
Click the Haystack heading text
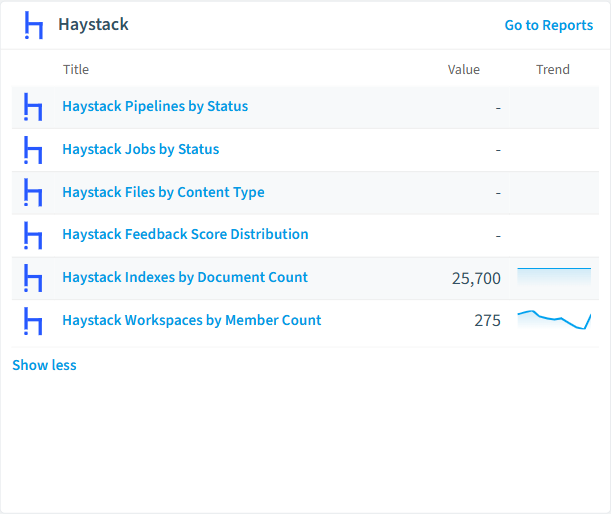click(x=93, y=25)
